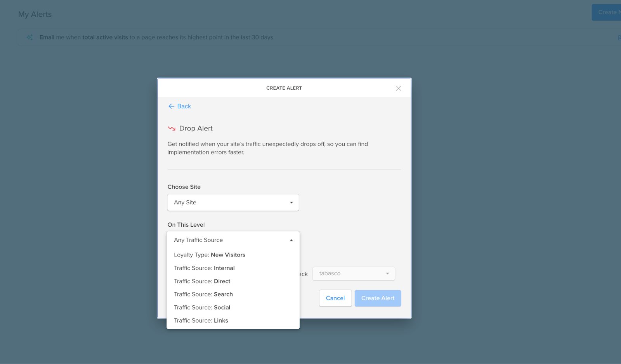Click the up caret on Any Traffic Source
Image resolution: width=621 pixels, height=364 pixels.
click(291, 240)
